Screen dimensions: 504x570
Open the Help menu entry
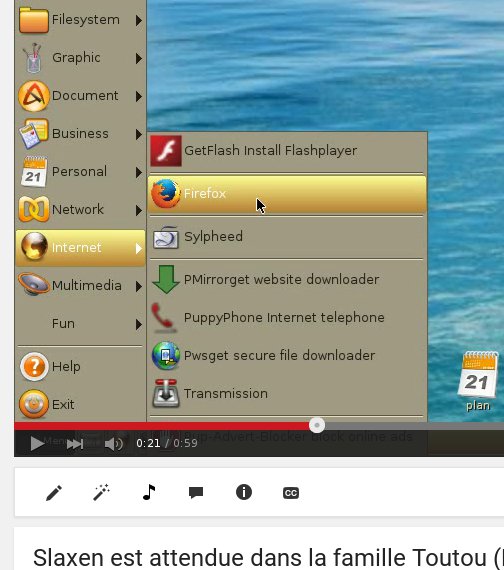[x=80, y=366]
